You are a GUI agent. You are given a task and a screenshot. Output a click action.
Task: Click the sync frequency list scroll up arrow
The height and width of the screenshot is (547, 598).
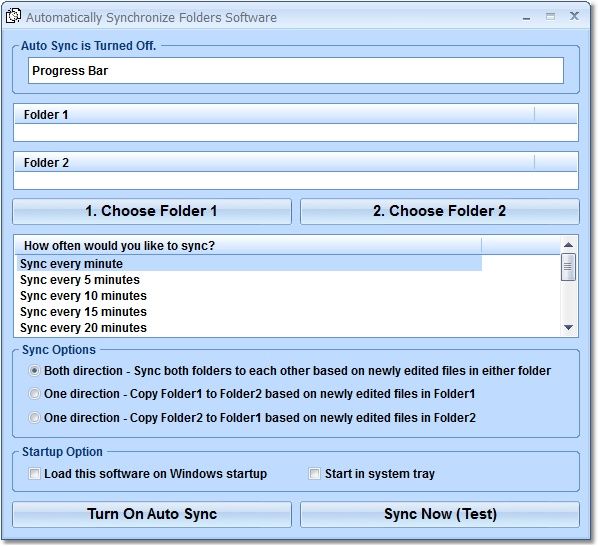click(x=568, y=245)
